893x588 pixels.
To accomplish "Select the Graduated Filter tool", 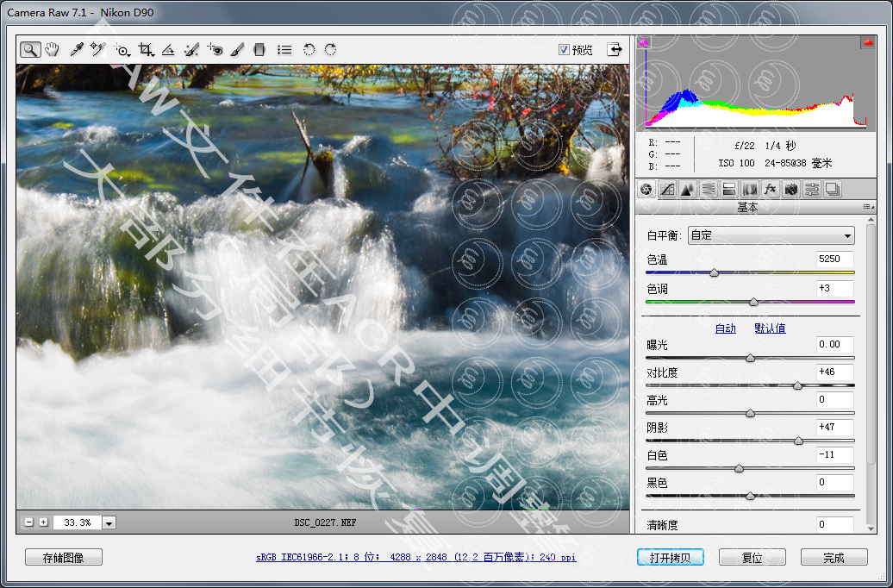I will 259,49.
